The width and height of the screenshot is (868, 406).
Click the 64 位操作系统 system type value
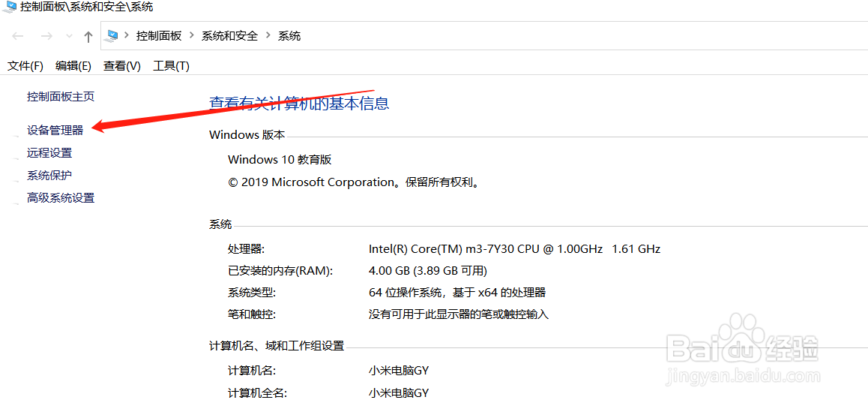click(457, 293)
